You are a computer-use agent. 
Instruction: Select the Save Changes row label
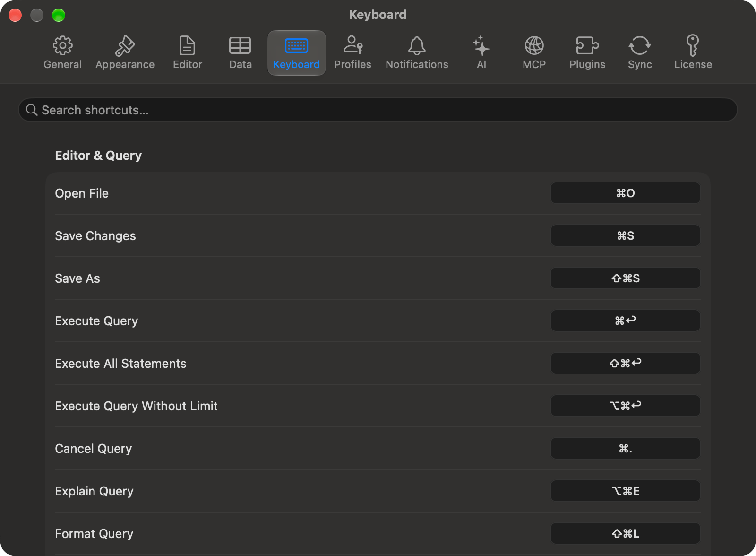tap(95, 236)
